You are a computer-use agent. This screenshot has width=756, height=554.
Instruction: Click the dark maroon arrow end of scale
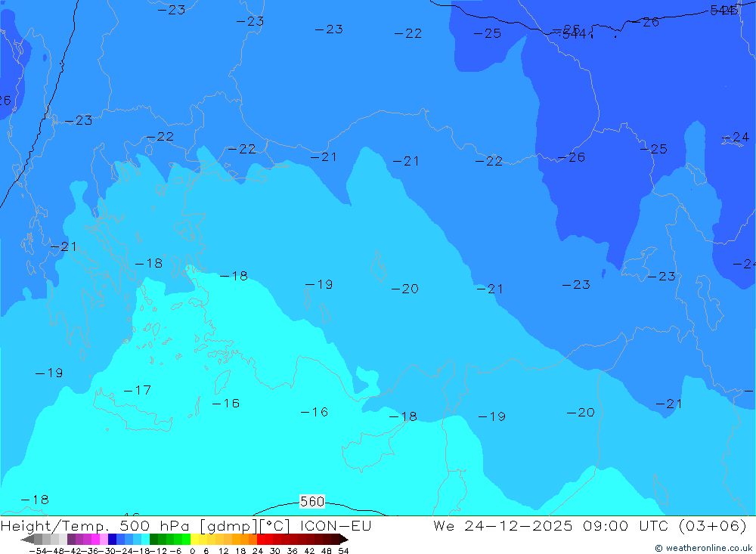click(x=344, y=540)
